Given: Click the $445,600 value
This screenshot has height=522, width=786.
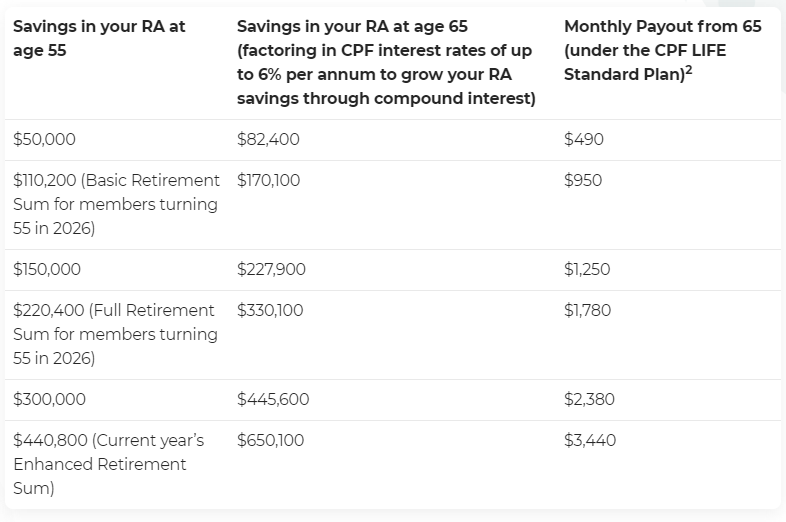Looking at the screenshot, I should pos(273,400).
